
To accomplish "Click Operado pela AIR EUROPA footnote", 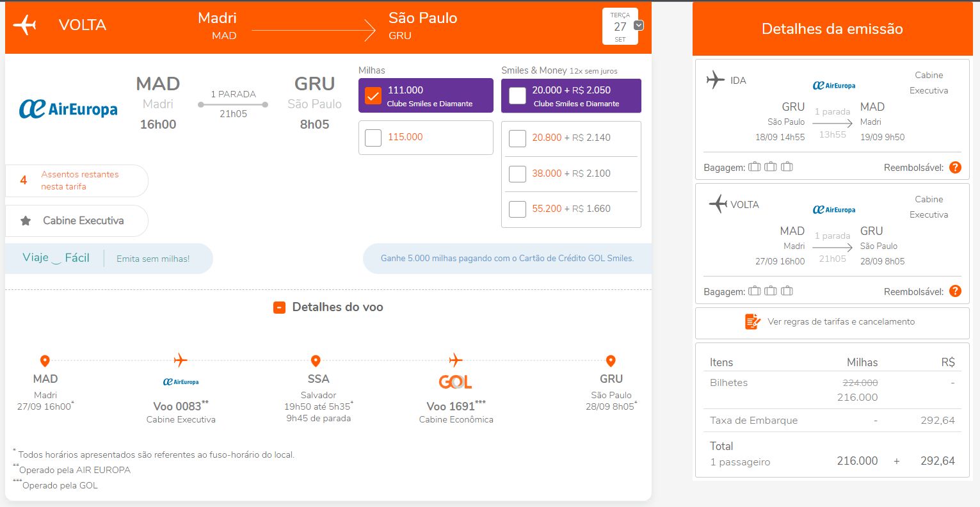I will click(x=72, y=470).
